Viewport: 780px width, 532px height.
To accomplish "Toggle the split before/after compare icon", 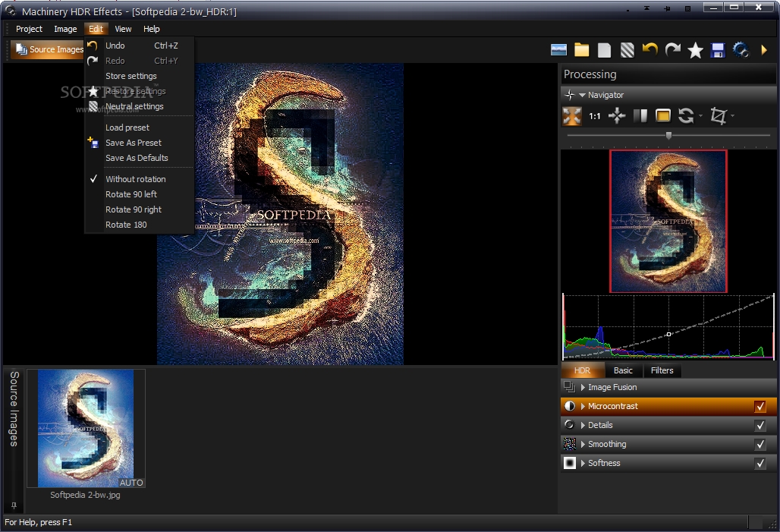I will coord(640,116).
